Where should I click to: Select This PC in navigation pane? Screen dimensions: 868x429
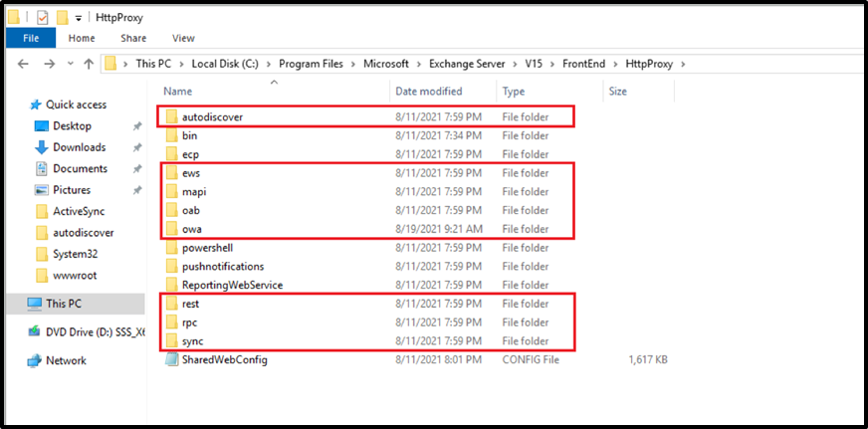pyautogui.click(x=76, y=304)
